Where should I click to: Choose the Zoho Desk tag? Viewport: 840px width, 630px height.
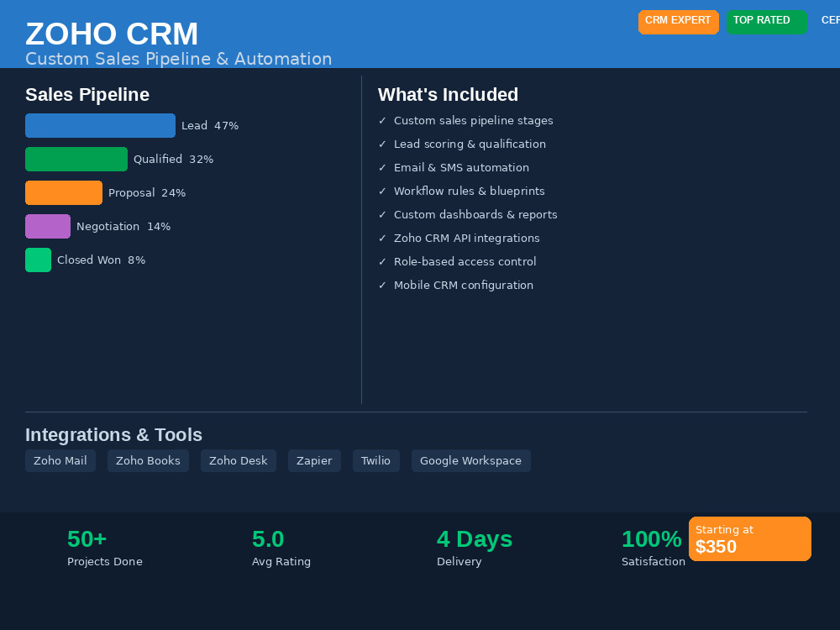pyautogui.click(x=239, y=460)
